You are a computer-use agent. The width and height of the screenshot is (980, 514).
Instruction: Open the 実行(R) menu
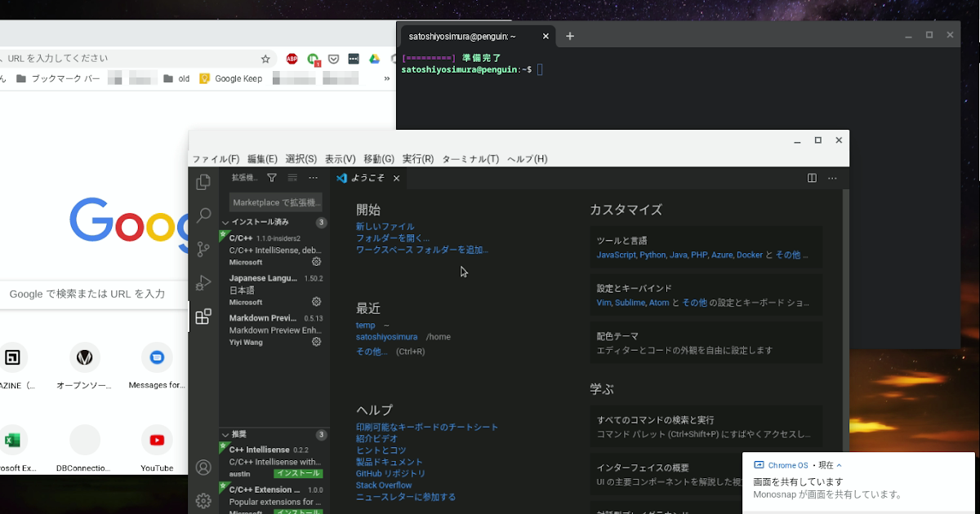click(x=417, y=159)
